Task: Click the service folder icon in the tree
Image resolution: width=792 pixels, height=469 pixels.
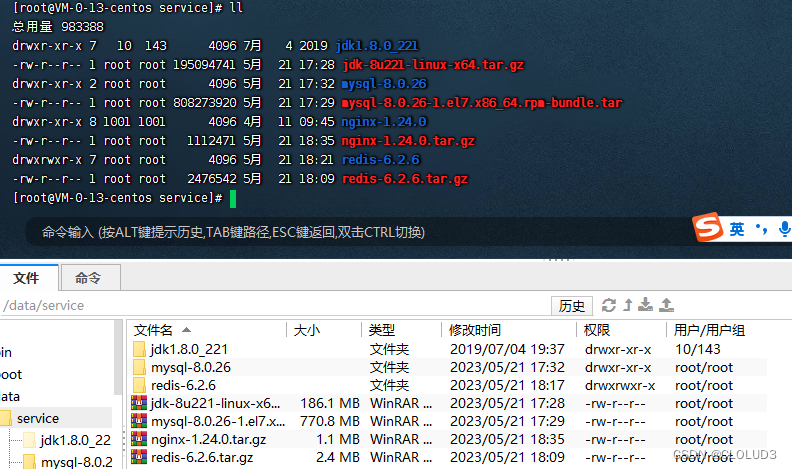Action: [6, 418]
